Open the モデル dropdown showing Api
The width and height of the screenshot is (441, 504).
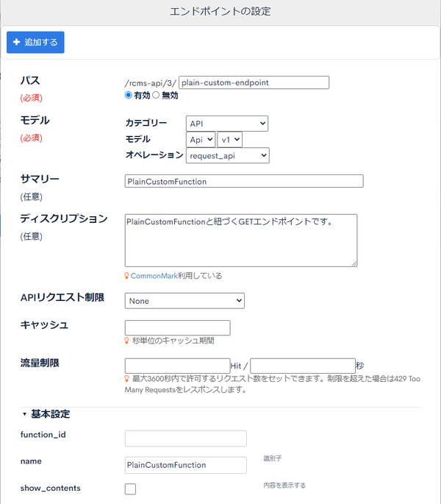click(201, 140)
